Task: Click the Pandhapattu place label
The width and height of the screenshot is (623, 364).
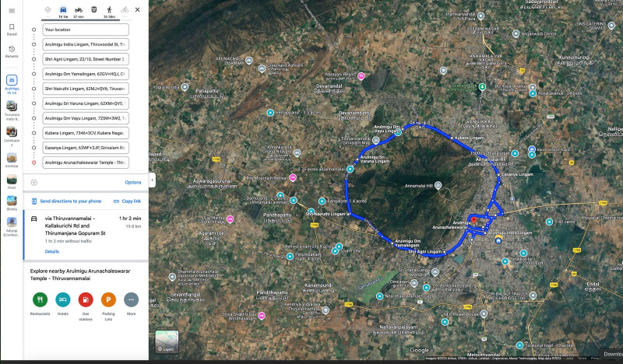Action: pos(277,218)
